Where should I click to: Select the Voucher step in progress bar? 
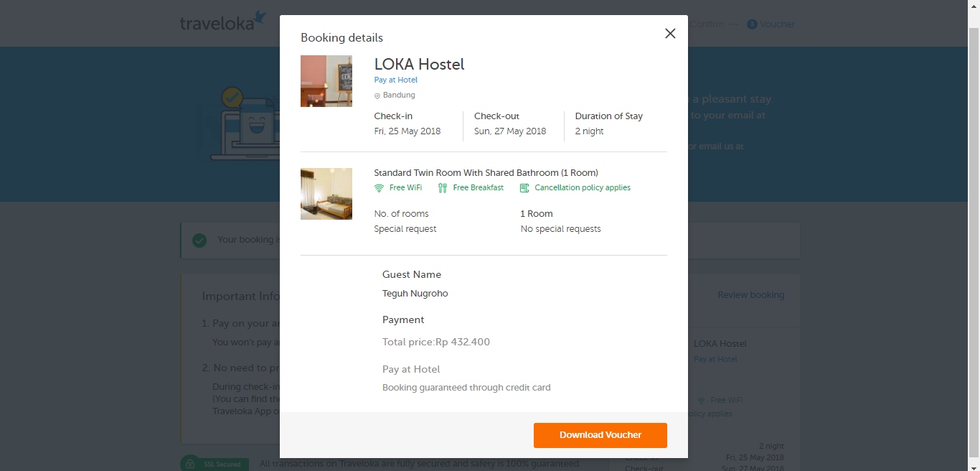pos(771,24)
